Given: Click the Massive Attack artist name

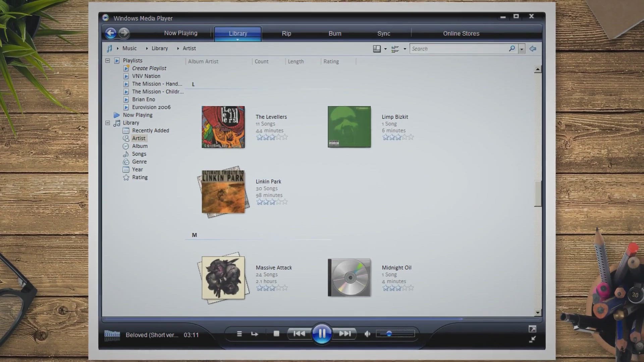Looking at the screenshot, I should coord(274,267).
